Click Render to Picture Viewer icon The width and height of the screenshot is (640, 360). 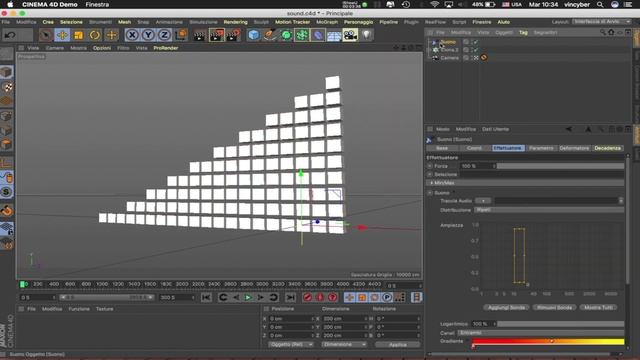click(x=216, y=36)
